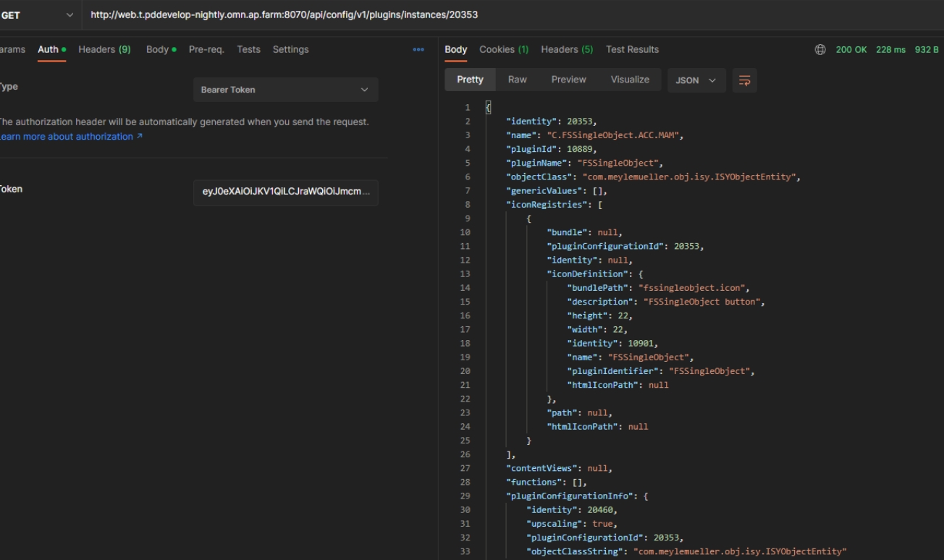Open the Test Results tab
944x560 pixels.
[632, 50]
